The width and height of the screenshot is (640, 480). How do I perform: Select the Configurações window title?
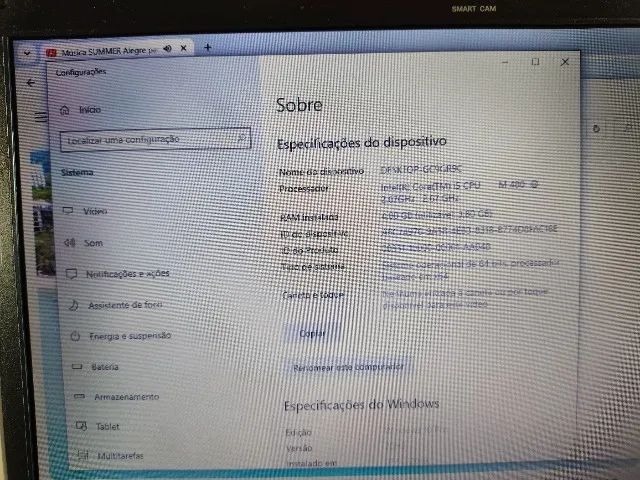[81, 72]
